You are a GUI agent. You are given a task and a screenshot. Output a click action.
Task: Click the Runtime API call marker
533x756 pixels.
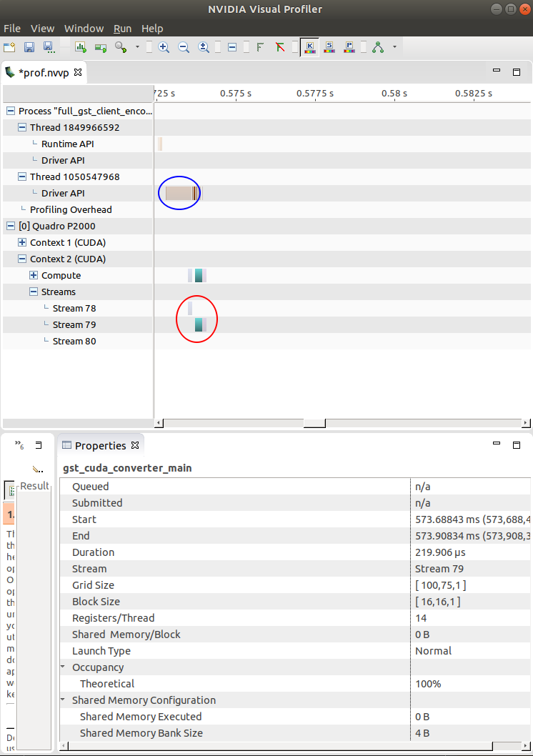(x=160, y=144)
